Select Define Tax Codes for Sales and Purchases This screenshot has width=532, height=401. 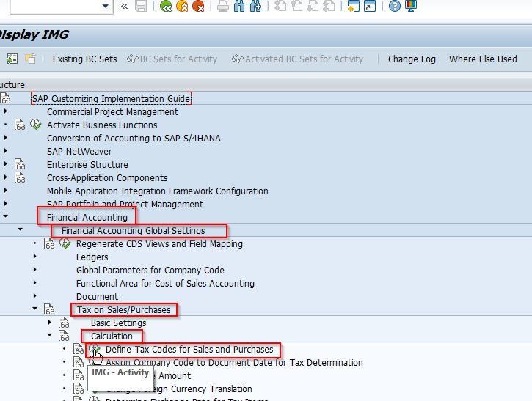point(189,349)
